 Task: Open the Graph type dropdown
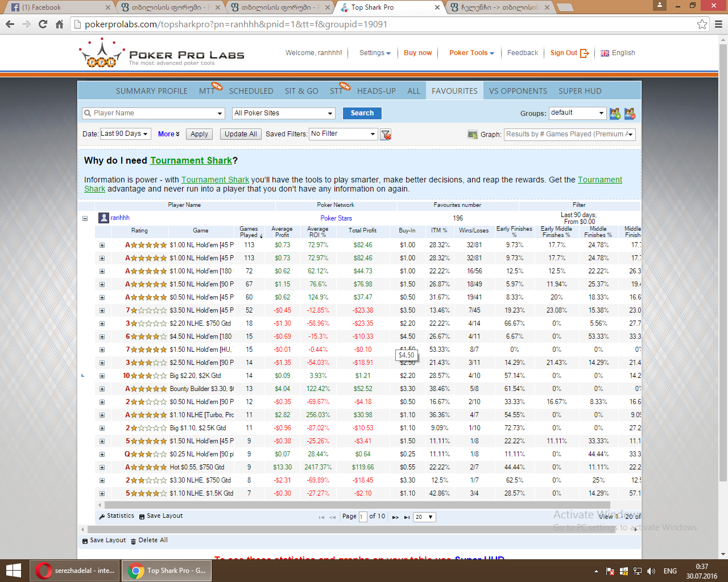pos(570,134)
